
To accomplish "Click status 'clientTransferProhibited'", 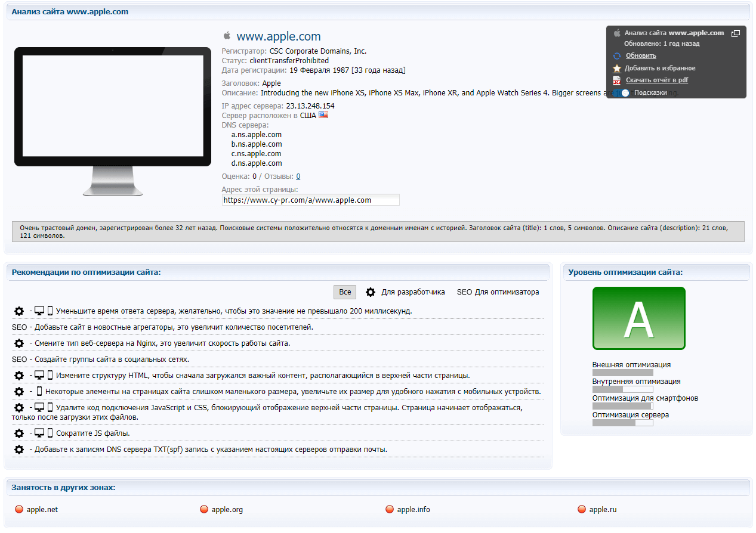I will pyautogui.click(x=289, y=61).
